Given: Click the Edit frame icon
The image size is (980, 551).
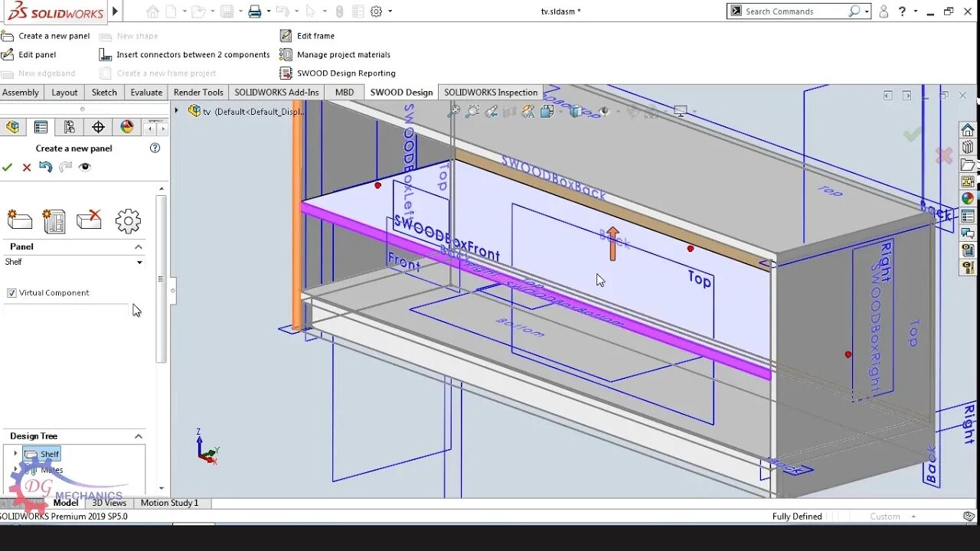Looking at the screenshot, I should click(286, 35).
